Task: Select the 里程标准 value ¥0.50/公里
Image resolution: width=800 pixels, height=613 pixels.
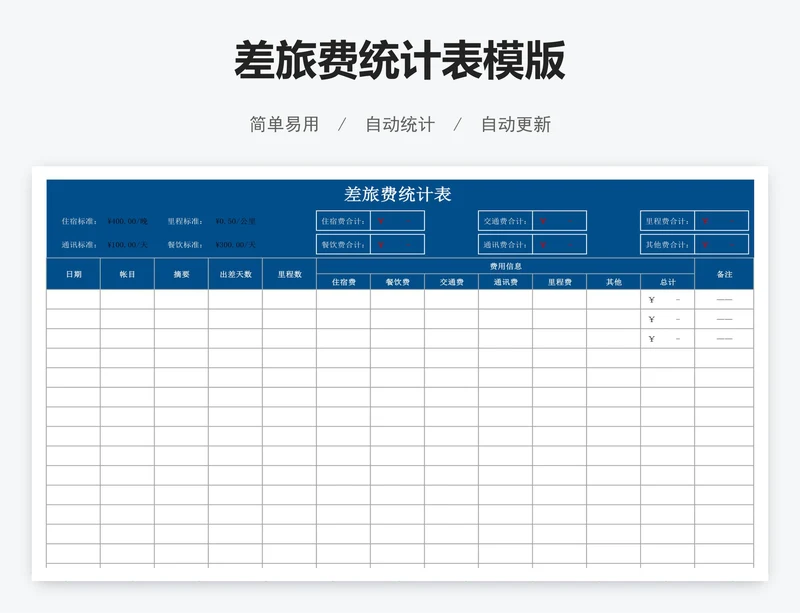Action: pyautogui.click(x=235, y=221)
